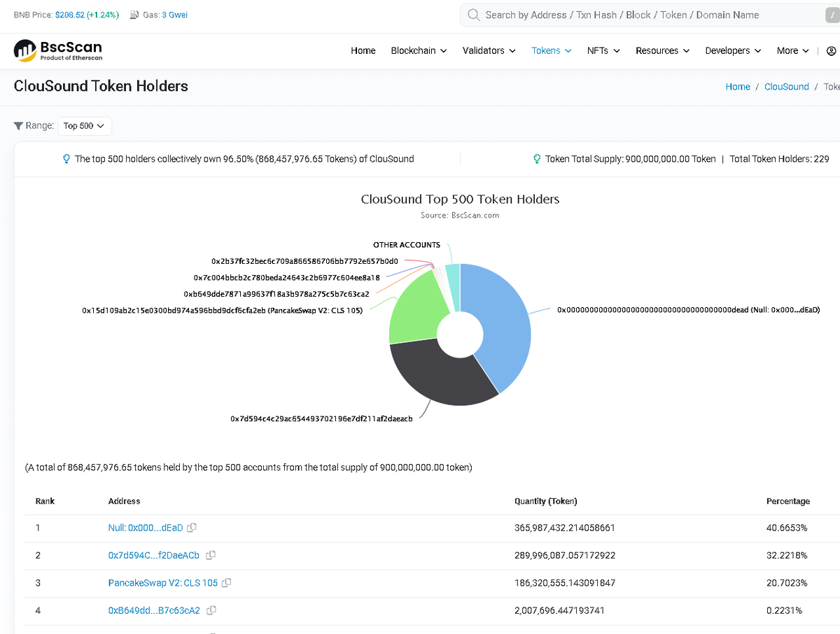Expand the Blockchain menu
The height and width of the screenshot is (634, 840).
419,51
